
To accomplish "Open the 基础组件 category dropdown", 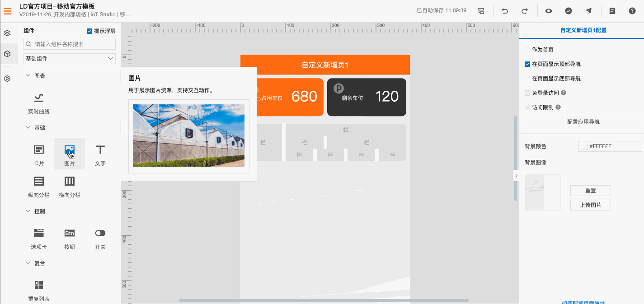I will point(70,59).
